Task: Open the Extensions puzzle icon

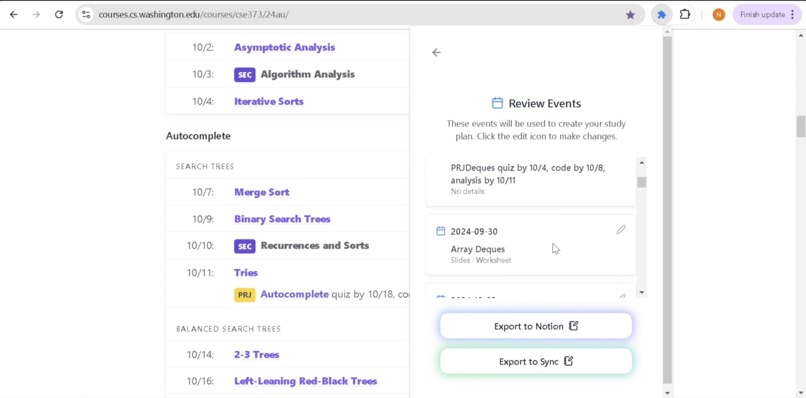Action: tap(685, 14)
